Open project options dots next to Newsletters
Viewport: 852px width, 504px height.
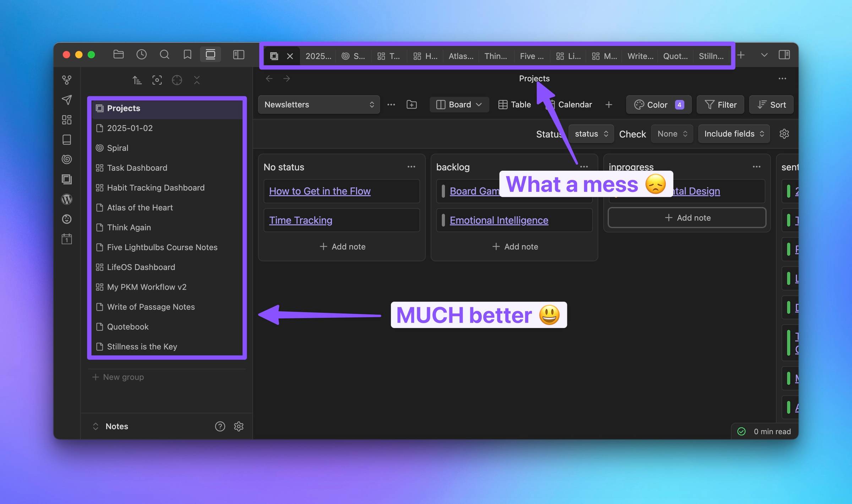391,105
